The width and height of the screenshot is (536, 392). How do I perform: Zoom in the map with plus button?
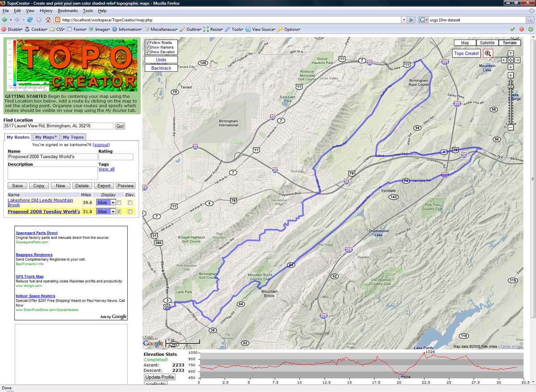click(511, 75)
